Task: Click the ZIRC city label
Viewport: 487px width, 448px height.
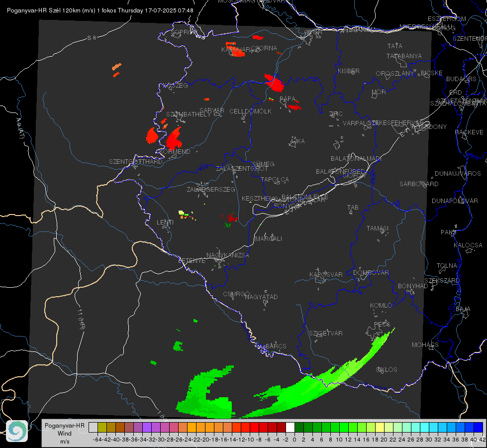Action: 336,114
